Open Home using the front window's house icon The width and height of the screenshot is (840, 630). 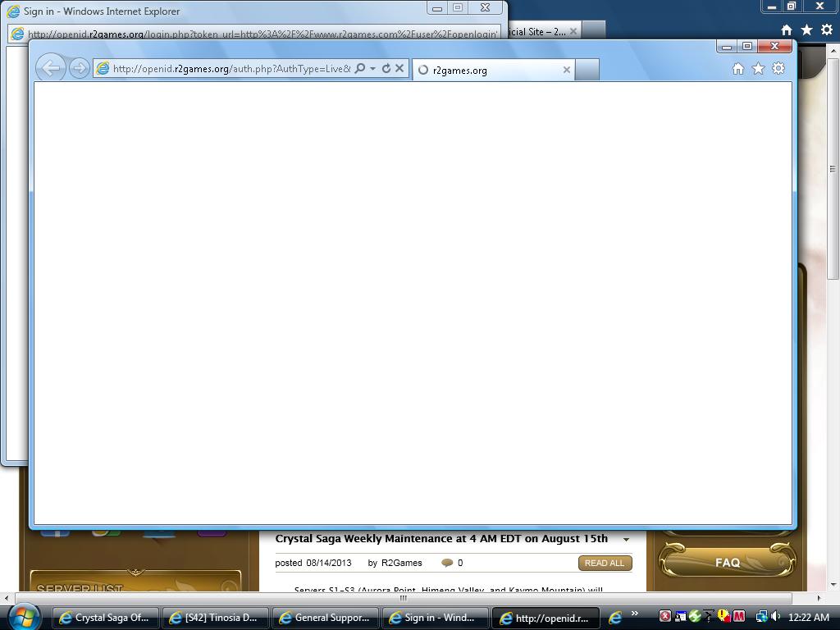click(737, 69)
